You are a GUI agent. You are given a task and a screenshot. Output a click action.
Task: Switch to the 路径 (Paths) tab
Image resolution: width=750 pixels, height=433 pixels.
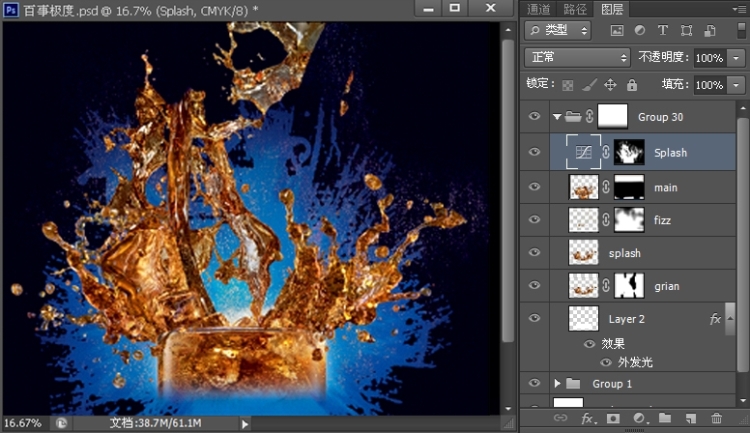576,9
